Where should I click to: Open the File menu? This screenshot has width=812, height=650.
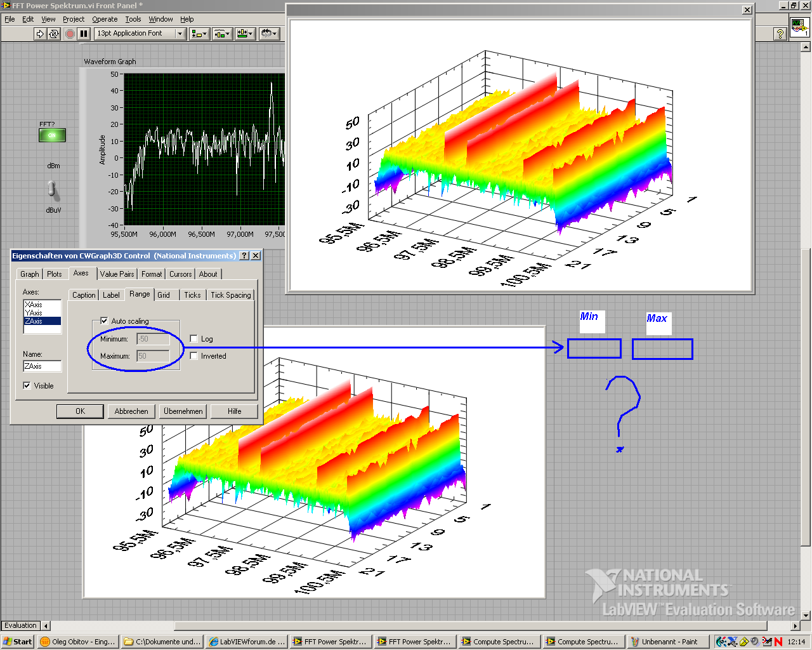pos(10,19)
